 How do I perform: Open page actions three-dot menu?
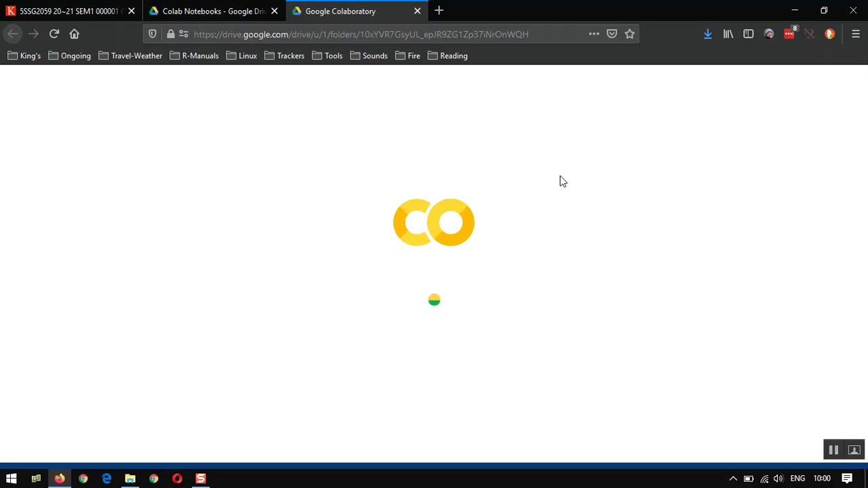(x=594, y=34)
